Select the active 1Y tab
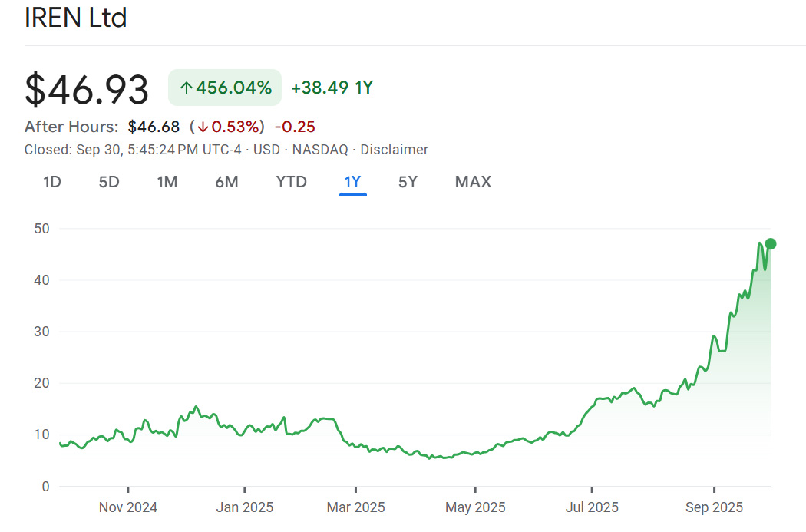The height and width of the screenshot is (532, 806). pos(352,182)
